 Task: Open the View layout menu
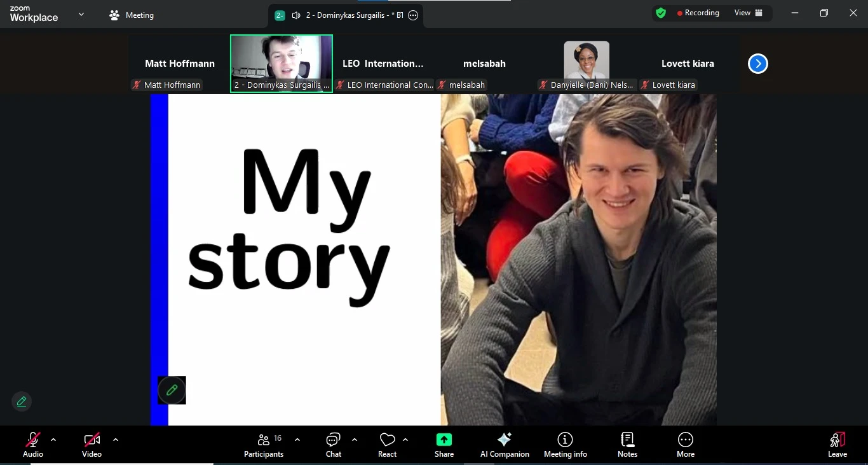tap(749, 13)
